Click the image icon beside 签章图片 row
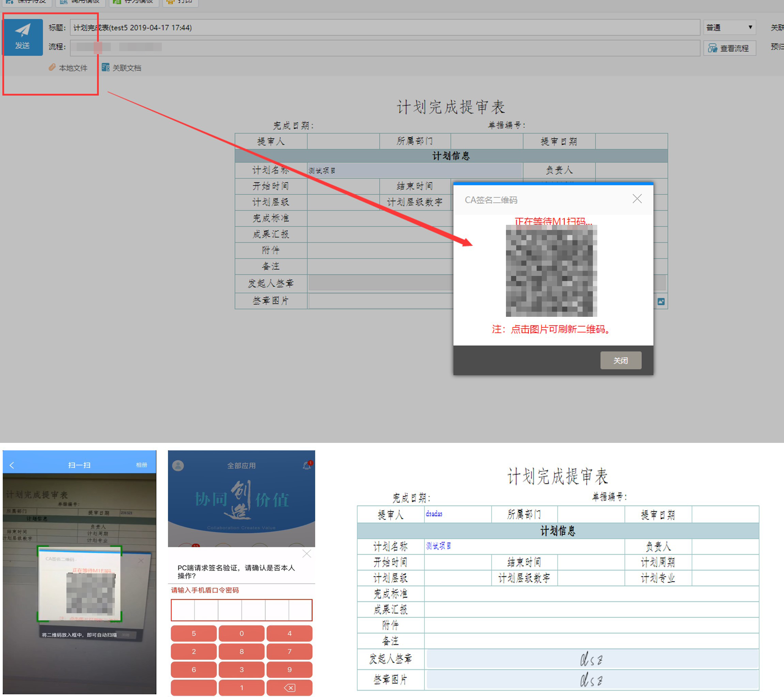The image size is (784, 697). pos(661,301)
